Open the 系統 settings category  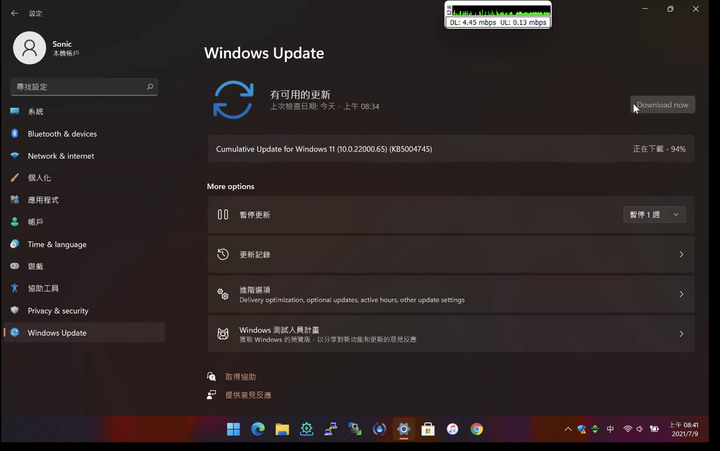(x=84, y=111)
